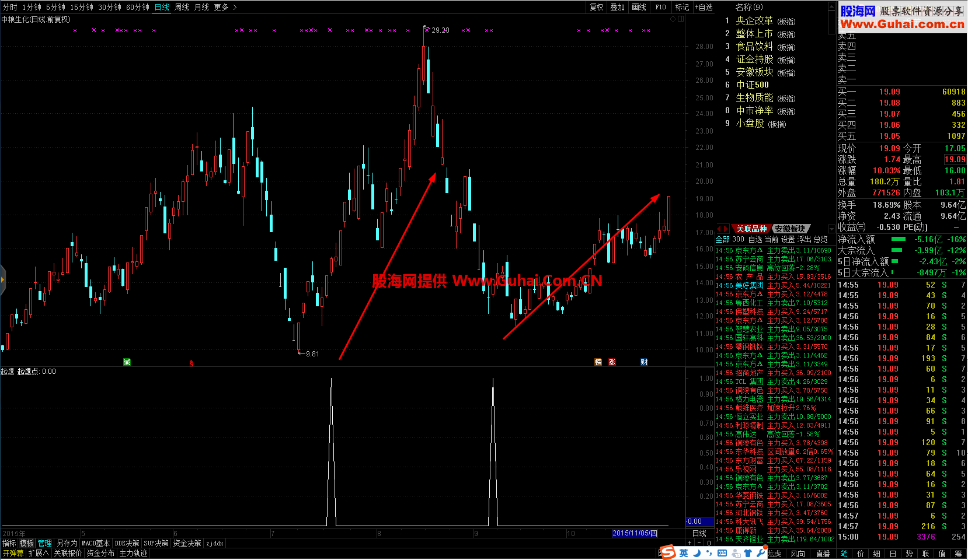The width and height of the screenshot is (968, 560).
Task: Expand the 扩展 panel button
Action: point(39,553)
